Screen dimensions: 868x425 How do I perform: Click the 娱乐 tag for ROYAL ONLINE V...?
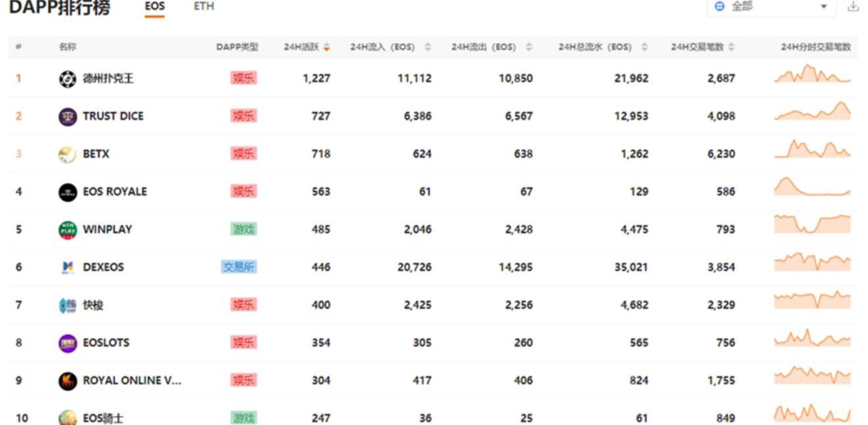(243, 380)
